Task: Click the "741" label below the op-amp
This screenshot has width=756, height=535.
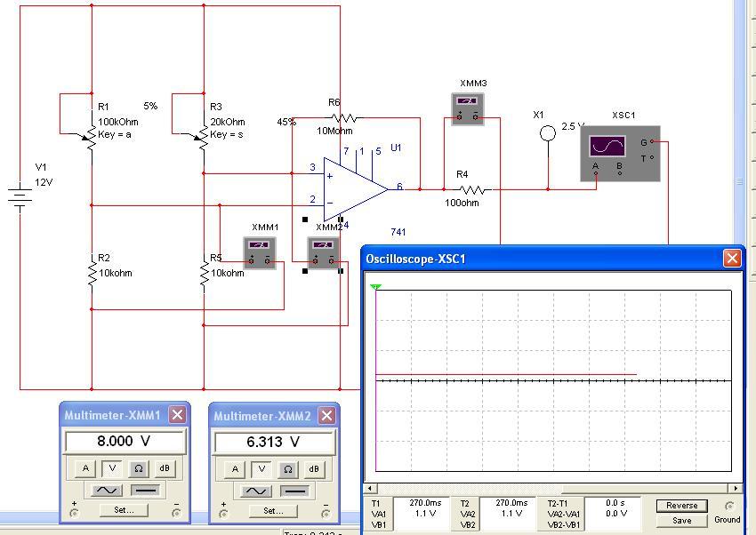Action: [398, 232]
